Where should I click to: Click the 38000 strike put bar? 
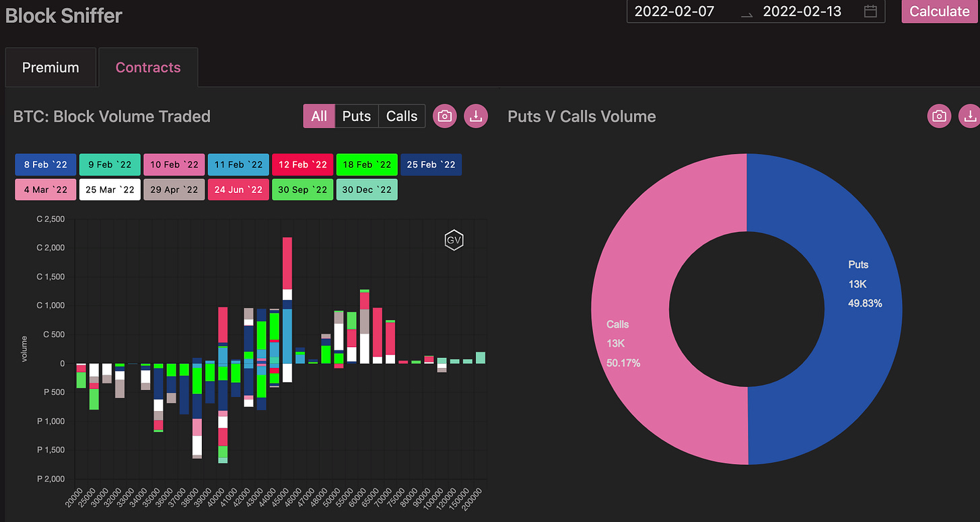pyautogui.click(x=197, y=410)
